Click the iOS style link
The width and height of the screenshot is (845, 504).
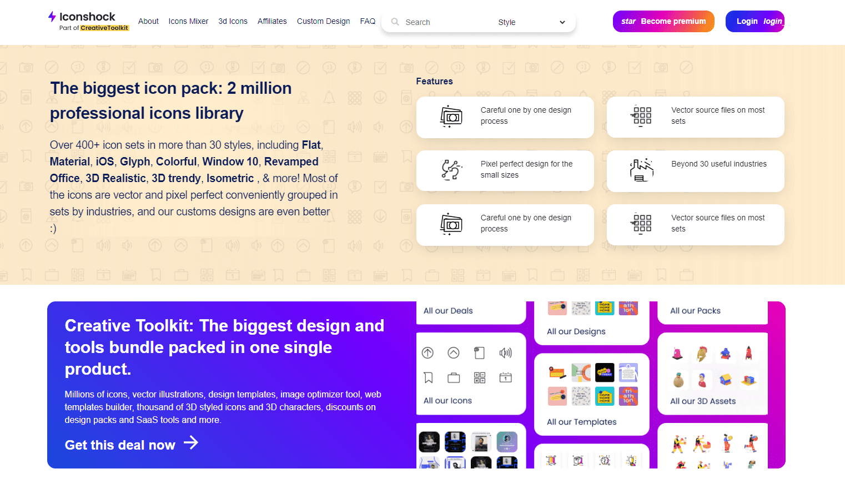pyautogui.click(x=105, y=162)
